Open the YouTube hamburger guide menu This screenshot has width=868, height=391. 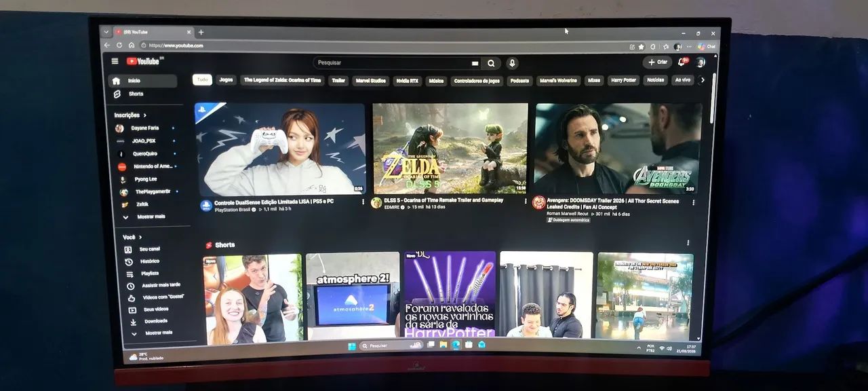coord(115,61)
